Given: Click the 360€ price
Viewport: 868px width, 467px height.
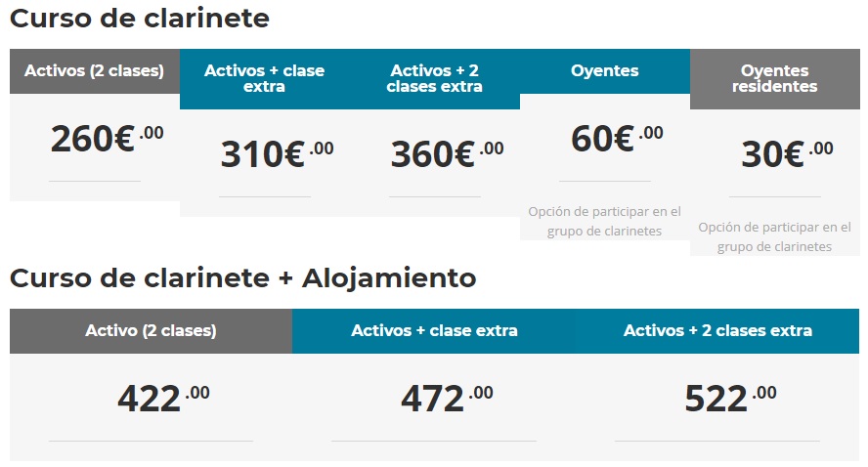Looking at the screenshot, I should [446, 154].
